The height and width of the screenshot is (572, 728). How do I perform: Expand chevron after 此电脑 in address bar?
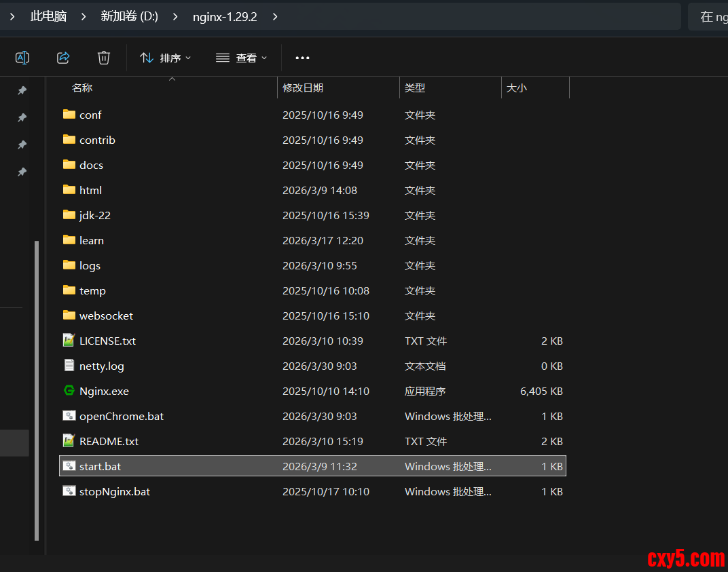click(x=84, y=16)
